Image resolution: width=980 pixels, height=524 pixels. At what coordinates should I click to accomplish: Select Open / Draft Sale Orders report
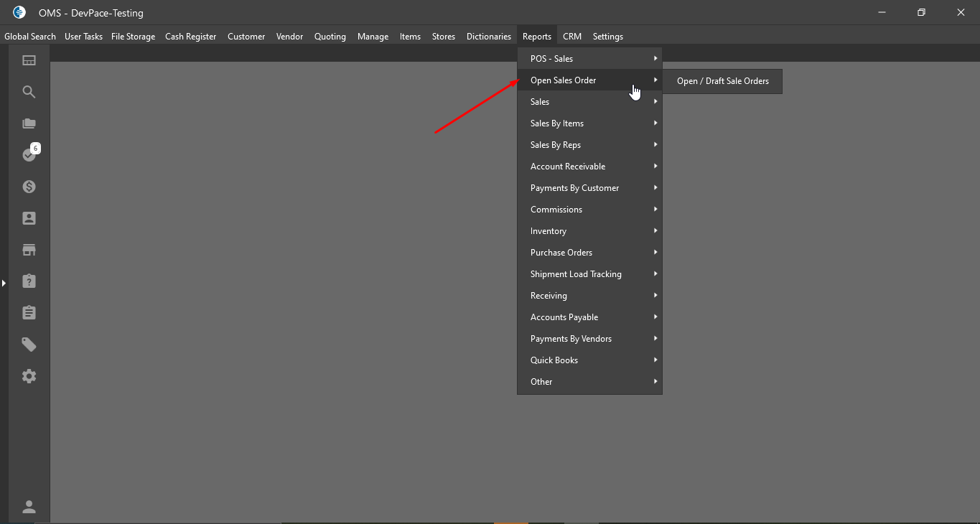tap(722, 81)
